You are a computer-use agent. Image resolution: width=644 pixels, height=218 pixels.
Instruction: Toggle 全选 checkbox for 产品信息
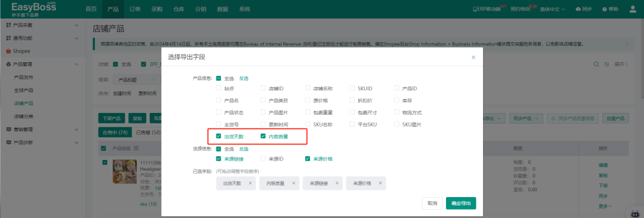218,78
